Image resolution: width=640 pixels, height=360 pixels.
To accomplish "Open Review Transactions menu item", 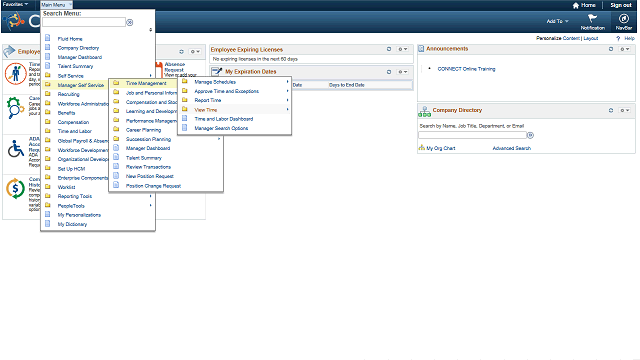I will 148,167.
